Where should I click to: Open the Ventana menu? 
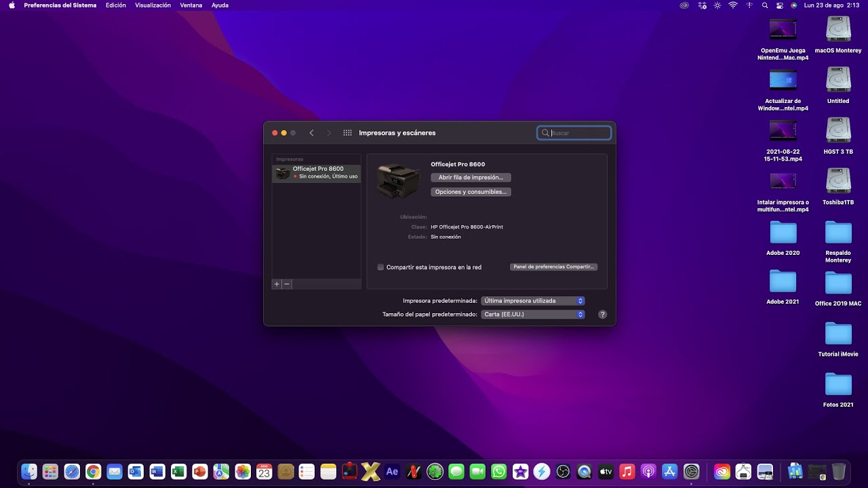tap(191, 5)
